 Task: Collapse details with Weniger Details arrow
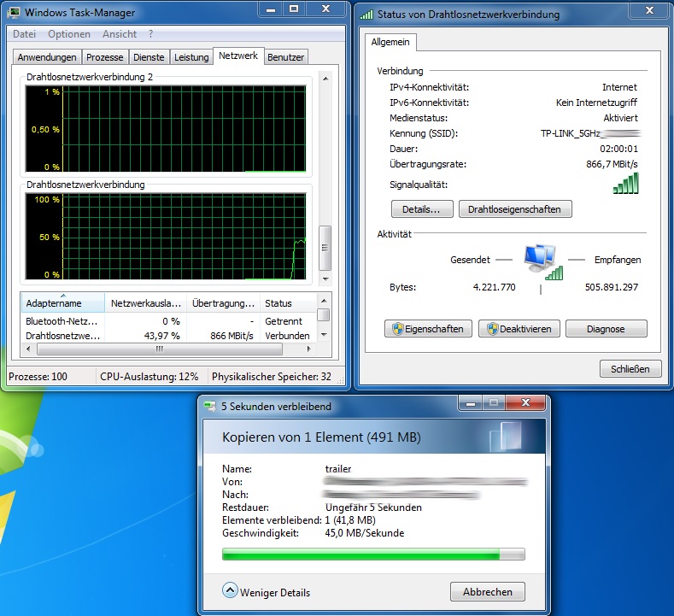coord(230,591)
